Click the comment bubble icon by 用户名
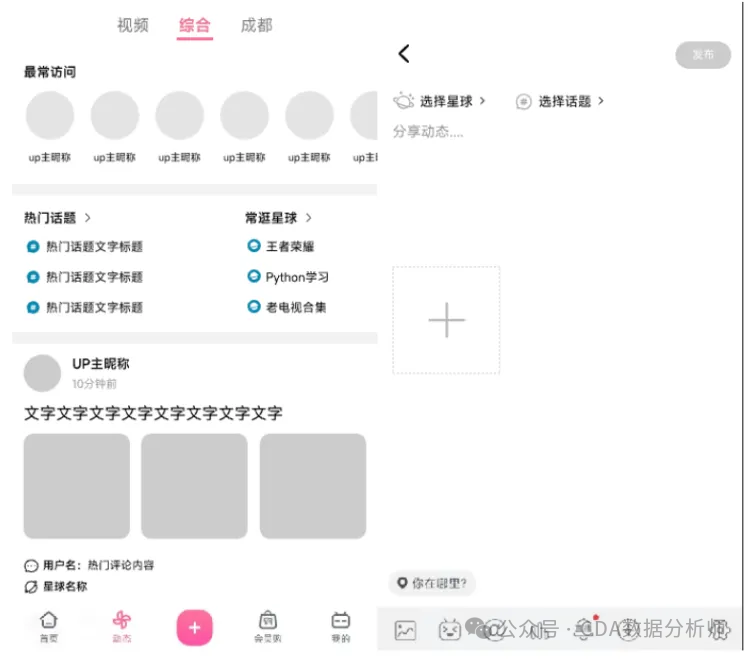Viewport: 750px width, 659px height. (x=31, y=566)
